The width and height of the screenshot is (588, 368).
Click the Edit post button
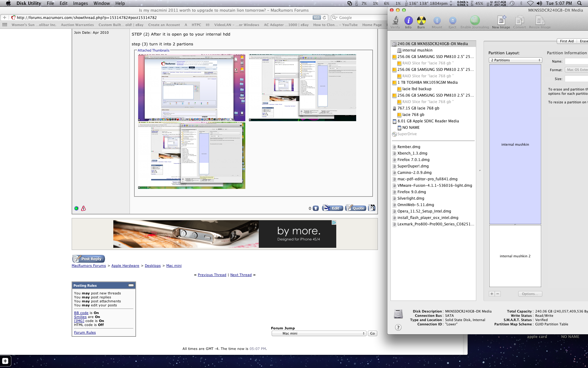(332, 208)
